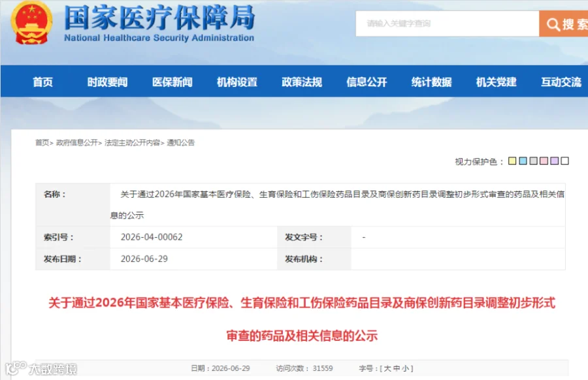
Task: Click the orange search button
Action: coord(564,24)
